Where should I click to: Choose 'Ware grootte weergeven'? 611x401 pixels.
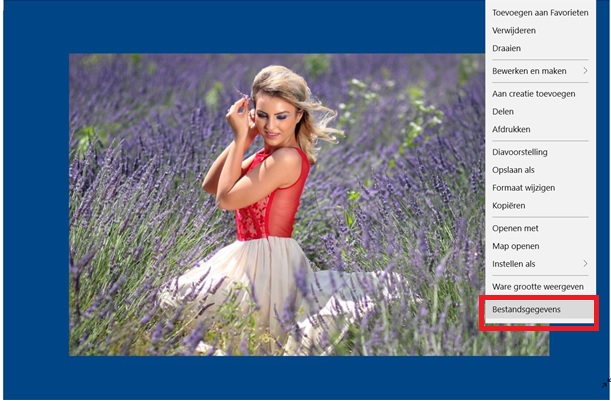pyautogui.click(x=537, y=287)
